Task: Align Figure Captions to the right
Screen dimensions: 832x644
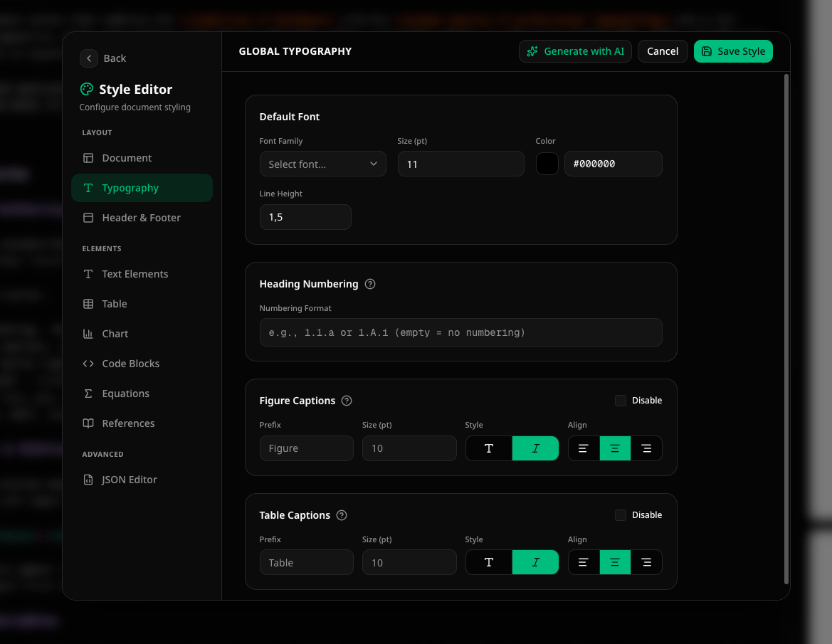Action: 646,448
